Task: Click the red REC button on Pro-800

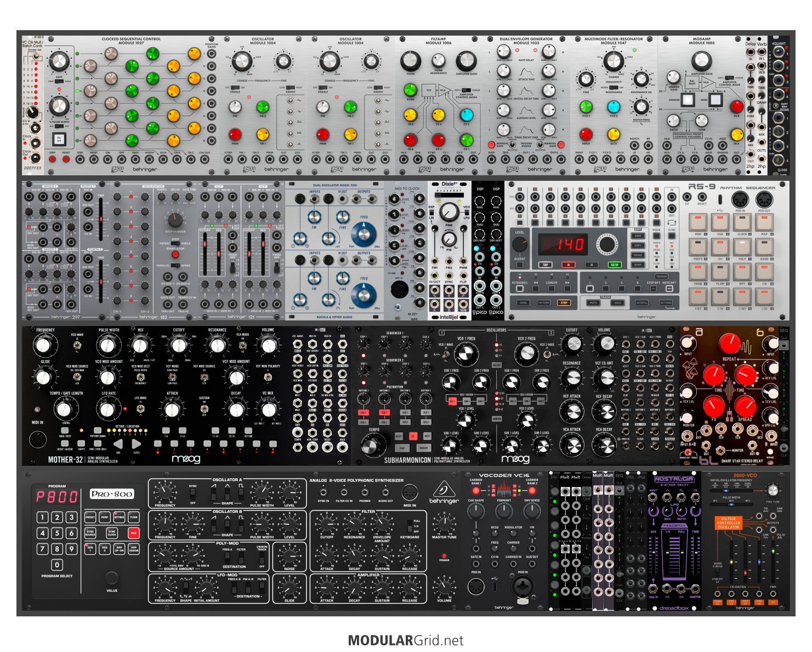Action: (x=133, y=533)
